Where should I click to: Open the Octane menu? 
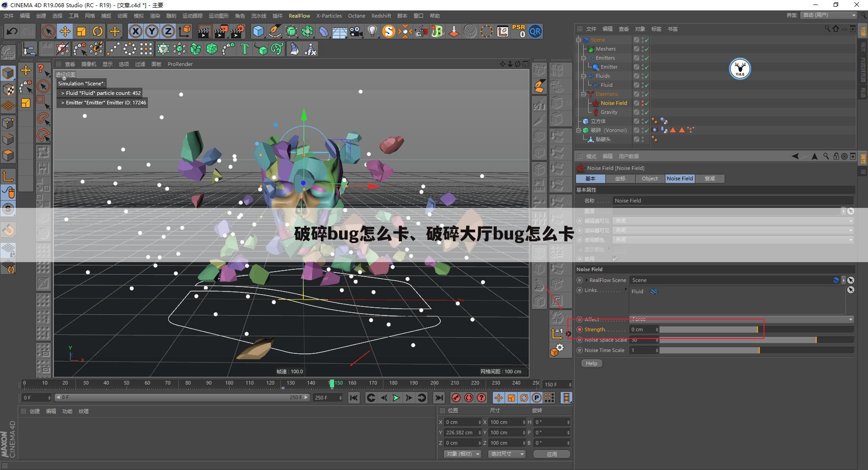356,16
